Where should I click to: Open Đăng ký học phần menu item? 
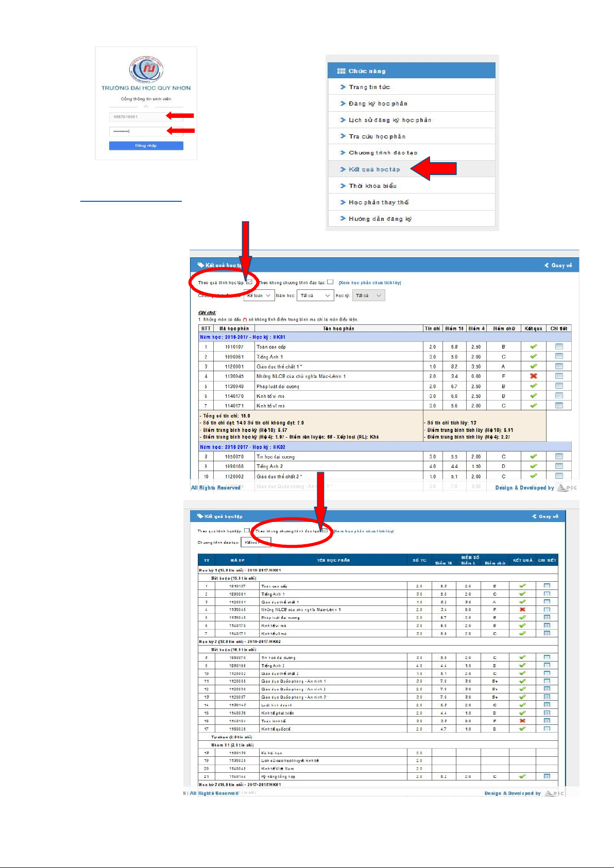(x=378, y=103)
